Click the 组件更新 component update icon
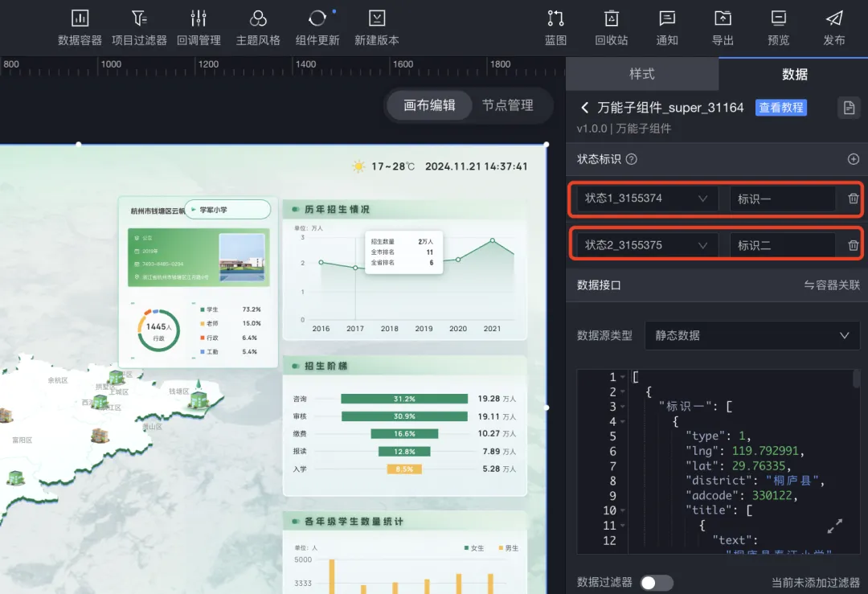Image resolution: width=868 pixels, height=594 pixels. pos(317,18)
